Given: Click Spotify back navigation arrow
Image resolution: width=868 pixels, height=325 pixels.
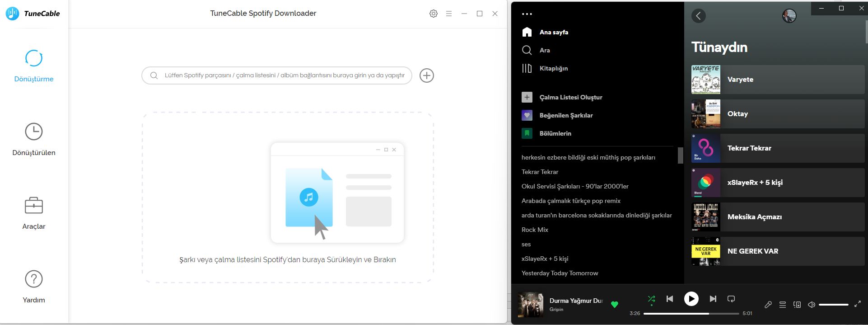Looking at the screenshot, I should (x=699, y=16).
